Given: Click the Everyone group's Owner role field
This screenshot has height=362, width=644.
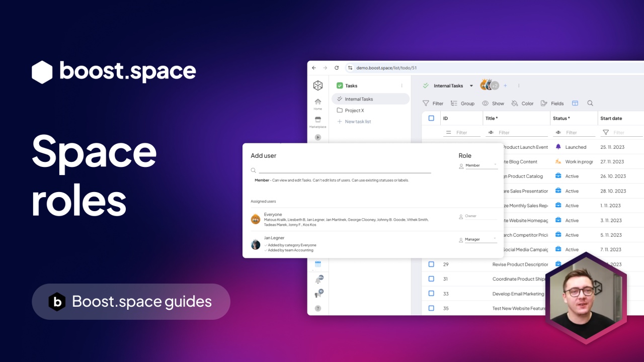Looking at the screenshot, I should point(481,216).
